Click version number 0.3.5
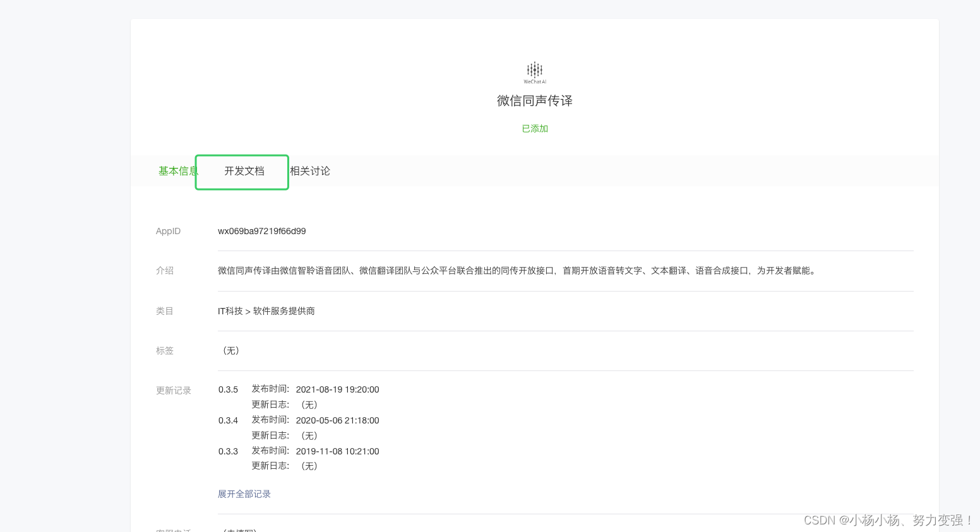The width and height of the screenshot is (980, 532). (229, 389)
